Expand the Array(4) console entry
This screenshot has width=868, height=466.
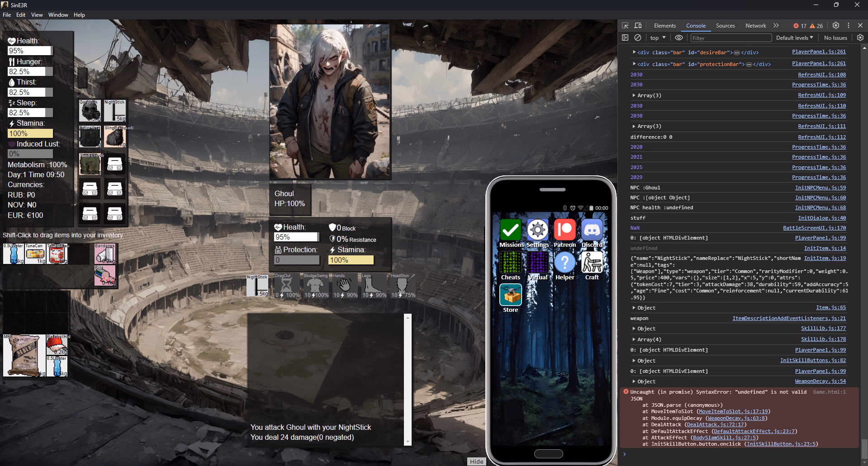(634, 339)
